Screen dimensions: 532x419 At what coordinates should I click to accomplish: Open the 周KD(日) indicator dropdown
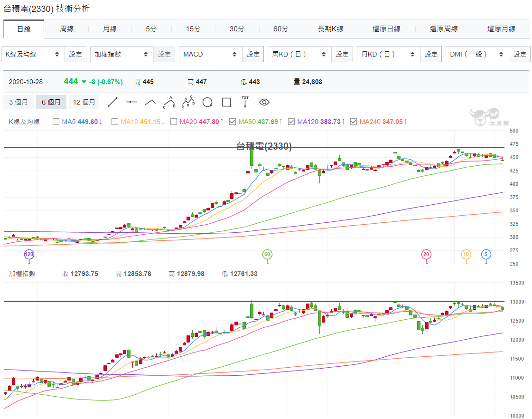(x=299, y=54)
